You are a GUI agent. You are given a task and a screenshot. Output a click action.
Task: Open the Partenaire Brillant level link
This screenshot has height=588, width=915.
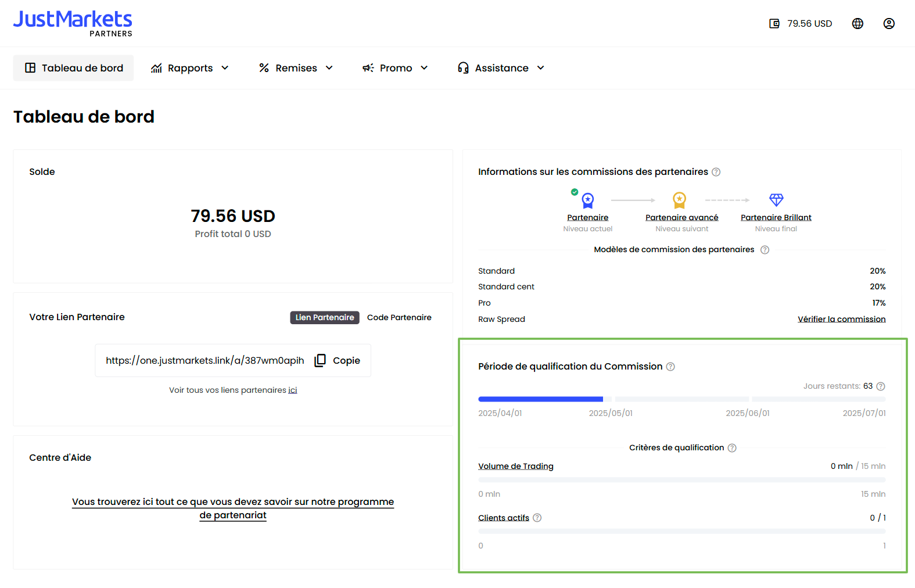pyautogui.click(x=776, y=217)
